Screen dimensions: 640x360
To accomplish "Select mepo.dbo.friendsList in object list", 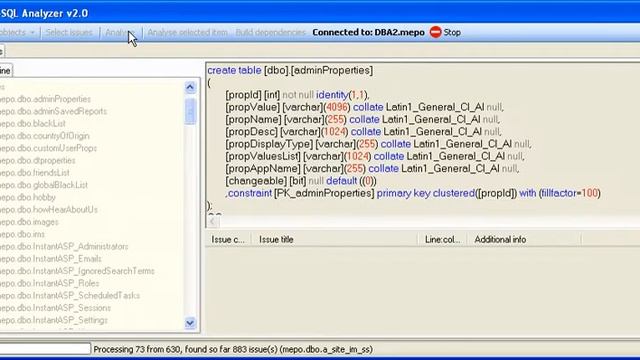I will 35,173.
